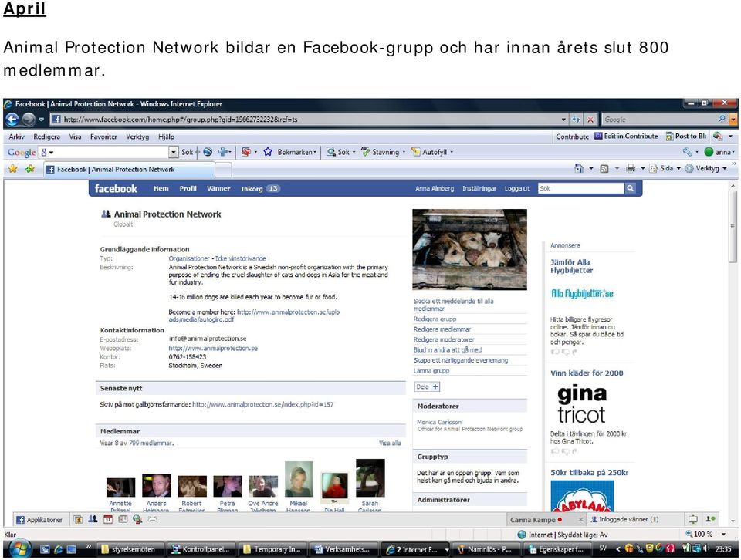Open the Google Toolbar search box dropdown
The image size is (741, 560).
[174, 152]
